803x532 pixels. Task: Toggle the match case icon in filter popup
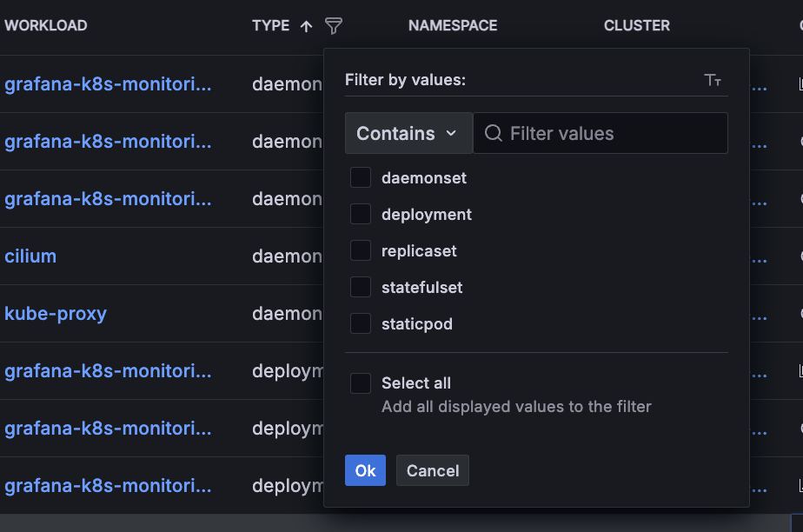point(713,80)
